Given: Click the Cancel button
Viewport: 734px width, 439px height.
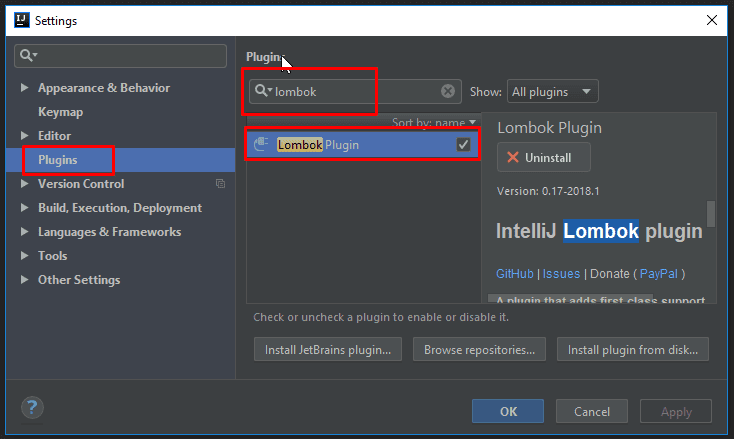Looking at the screenshot, I should [x=592, y=411].
